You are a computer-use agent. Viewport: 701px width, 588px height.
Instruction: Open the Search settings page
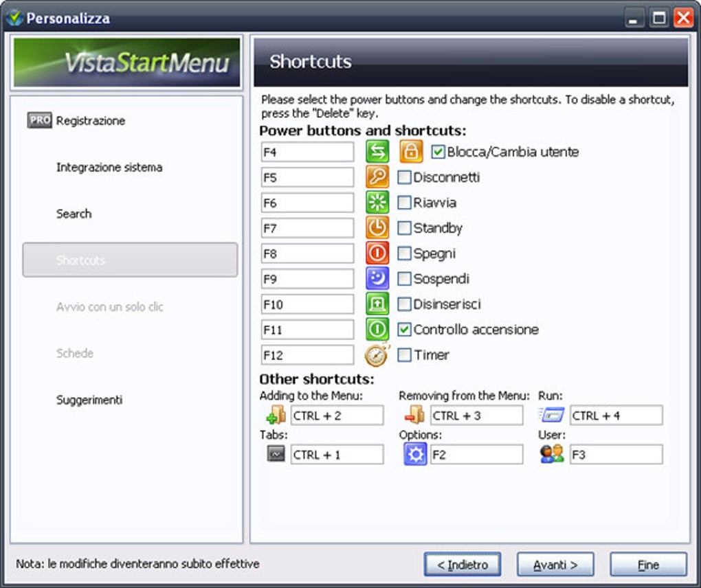74,214
